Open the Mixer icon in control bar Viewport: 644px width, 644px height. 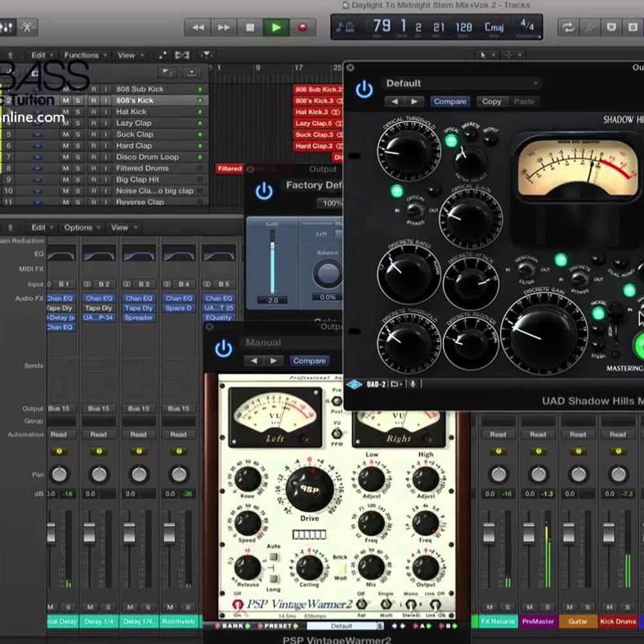[x=6, y=28]
